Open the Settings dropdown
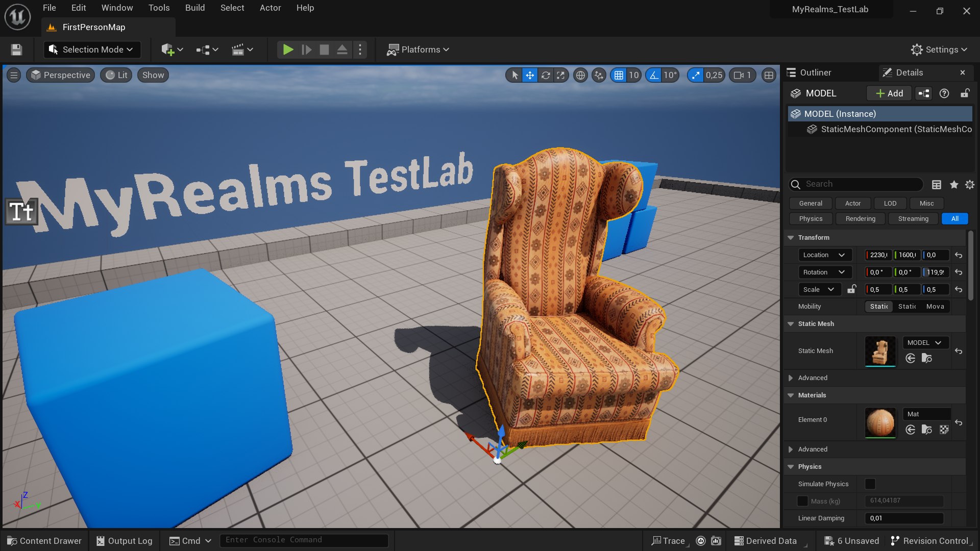This screenshot has width=980, height=551. coord(939,49)
